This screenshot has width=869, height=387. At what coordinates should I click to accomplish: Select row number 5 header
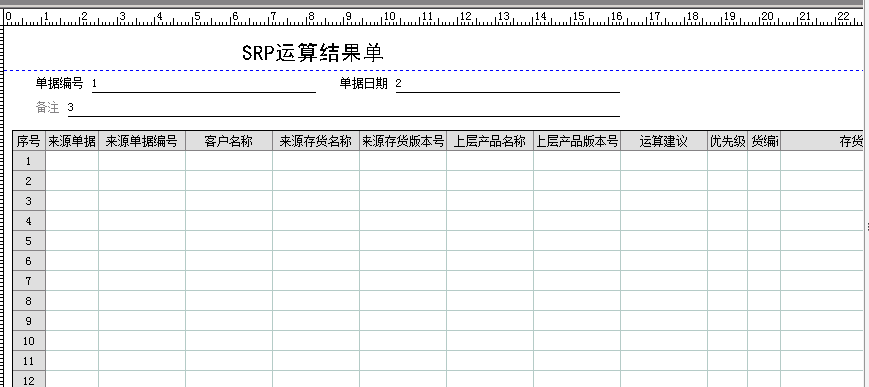tap(29, 241)
